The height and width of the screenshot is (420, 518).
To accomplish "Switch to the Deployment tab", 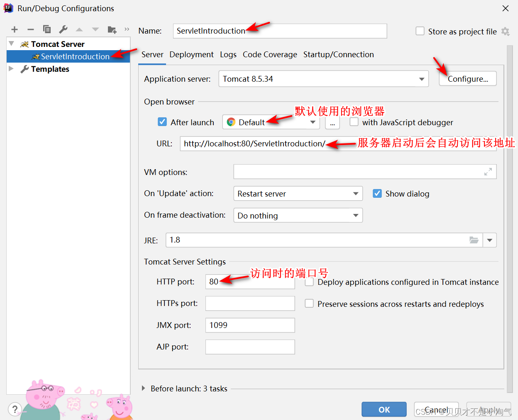I will (x=191, y=55).
